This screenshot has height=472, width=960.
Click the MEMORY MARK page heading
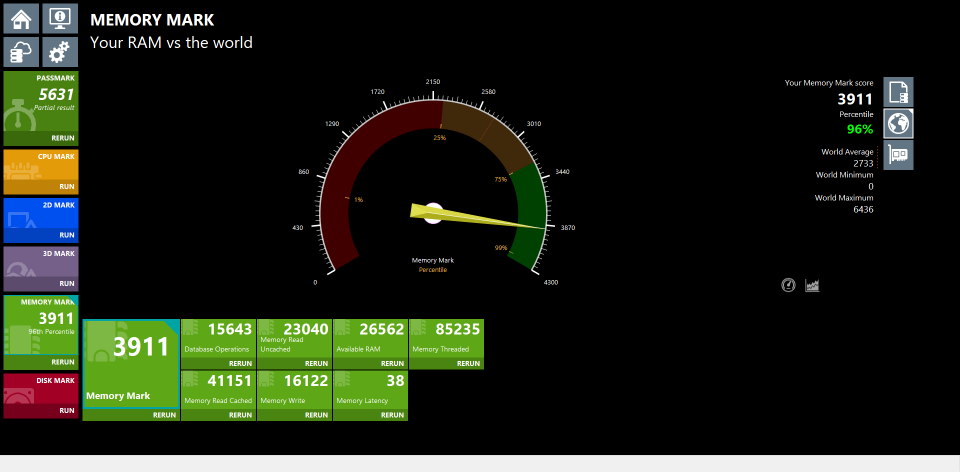(152, 20)
